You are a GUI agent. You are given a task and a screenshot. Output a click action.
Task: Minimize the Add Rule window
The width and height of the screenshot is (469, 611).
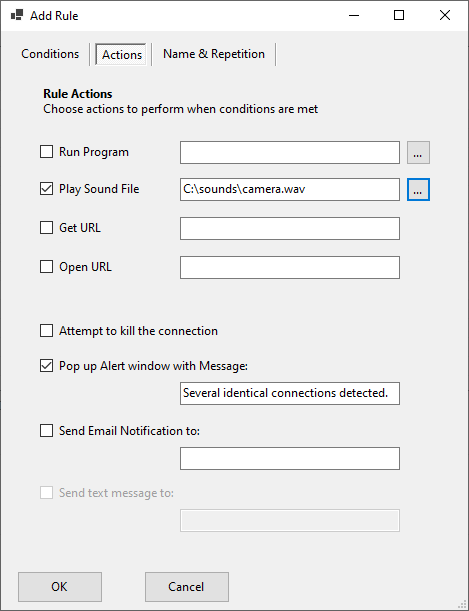click(x=354, y=15)
